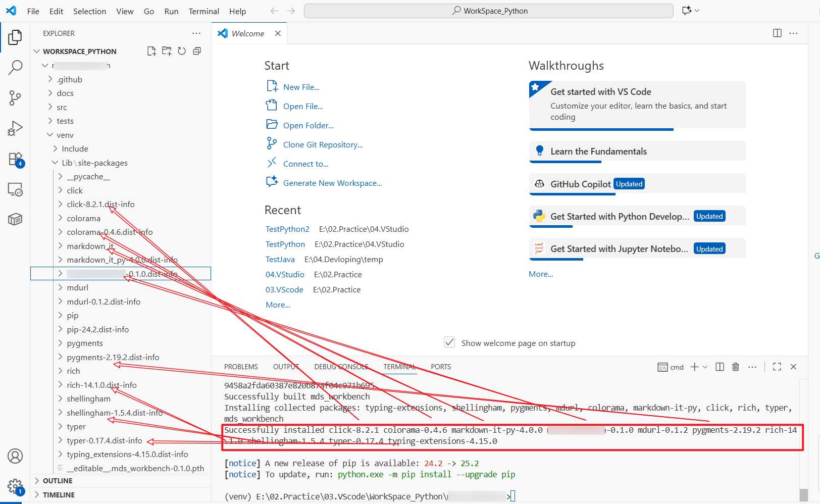Click the New Folder icon in Explorer
820x504 pixels.
(x=167, y=51)
